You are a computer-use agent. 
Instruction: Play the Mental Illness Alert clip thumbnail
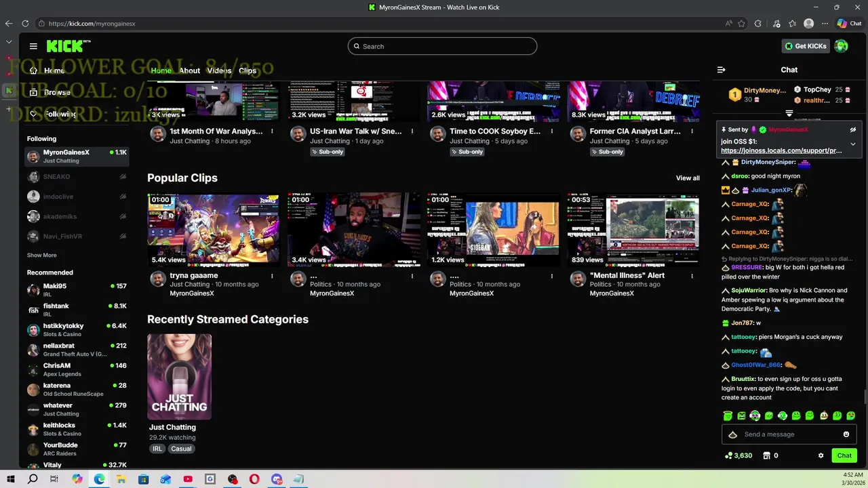633,230
